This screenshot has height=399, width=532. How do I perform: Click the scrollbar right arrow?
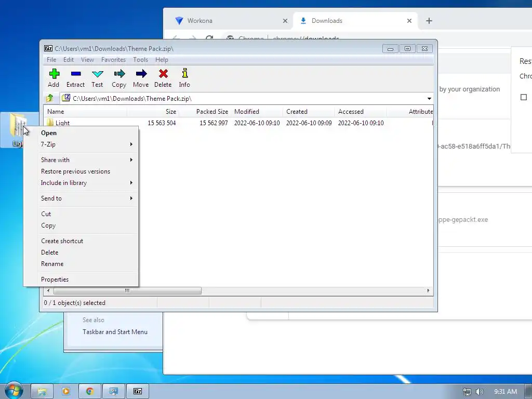428,291
